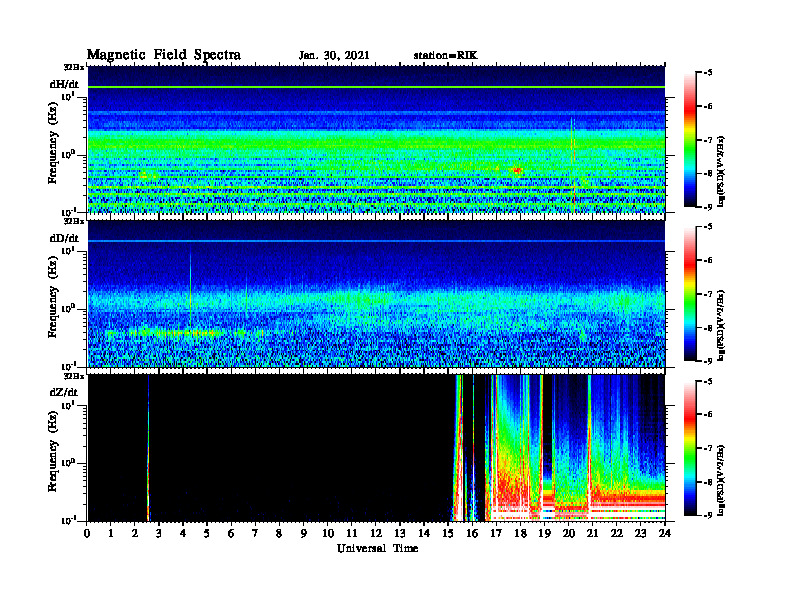Screen dimensions: 792x612
Task: Click hour 18 on the Universal Time axis
Action: (520, 534)
